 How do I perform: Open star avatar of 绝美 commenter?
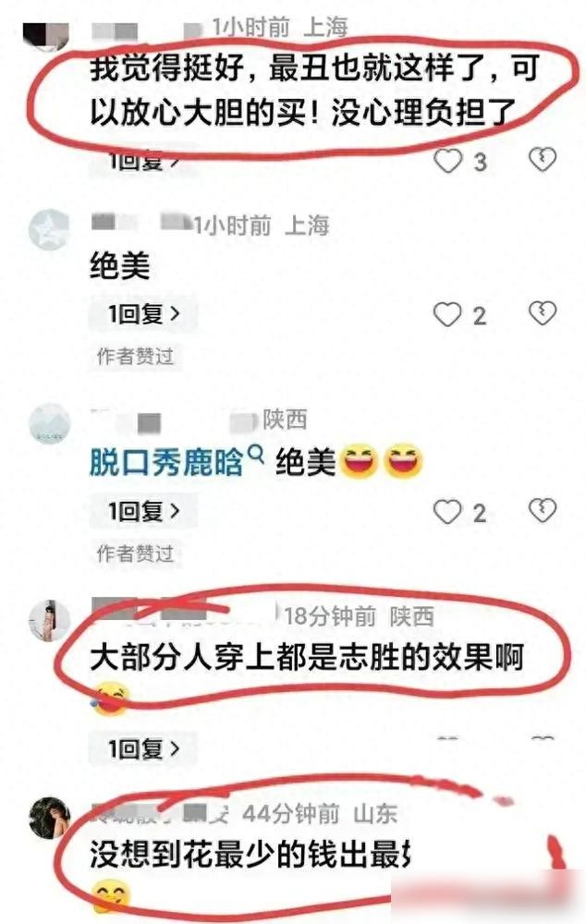tap(49, 229)
